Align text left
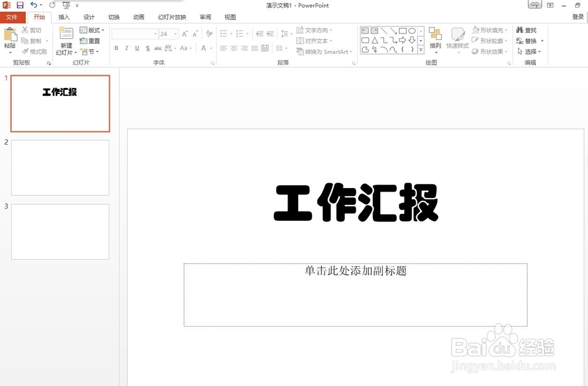The height and width of the screenshot is (386, 588). coord(223,48)
